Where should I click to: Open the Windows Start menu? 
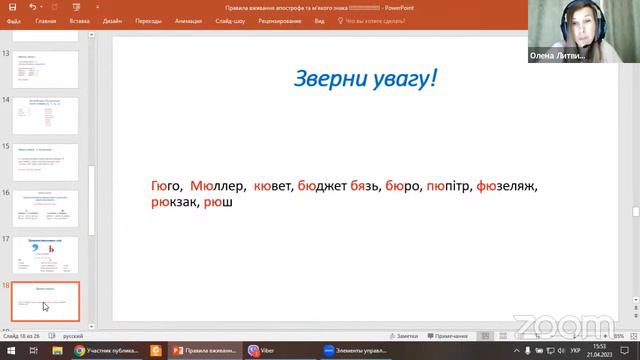(x=11, y=351)
